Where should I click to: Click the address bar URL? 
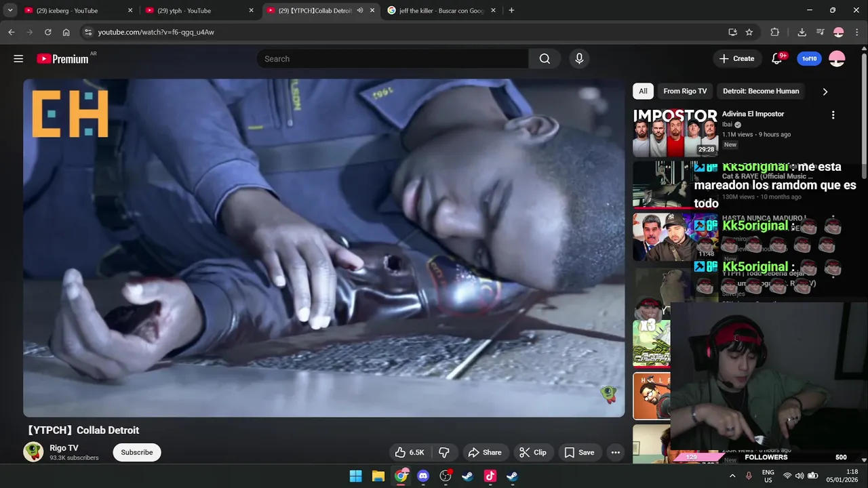[x=156, y=32]
